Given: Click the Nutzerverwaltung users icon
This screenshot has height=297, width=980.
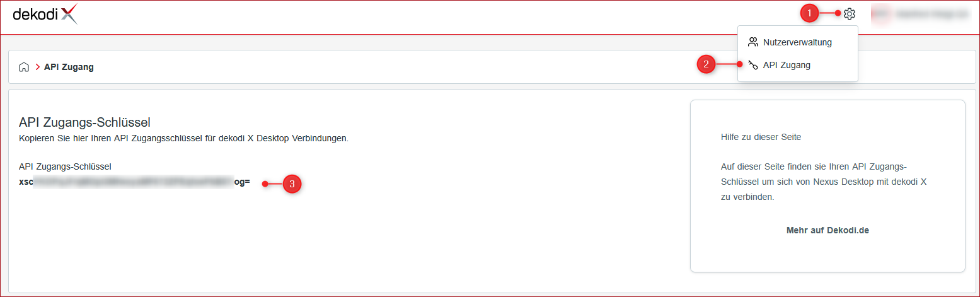Looking at the screenshot, I should 752,42.
